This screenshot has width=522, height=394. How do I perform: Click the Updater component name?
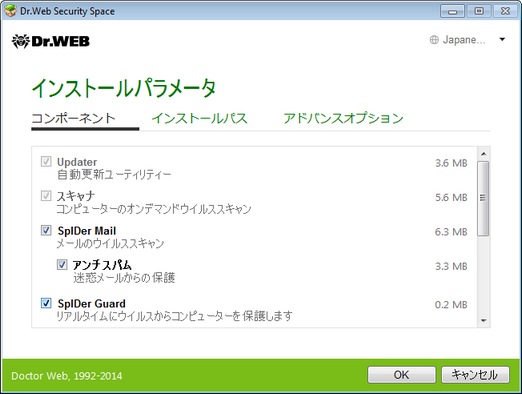pyautogui.click(x=77, y=162)
